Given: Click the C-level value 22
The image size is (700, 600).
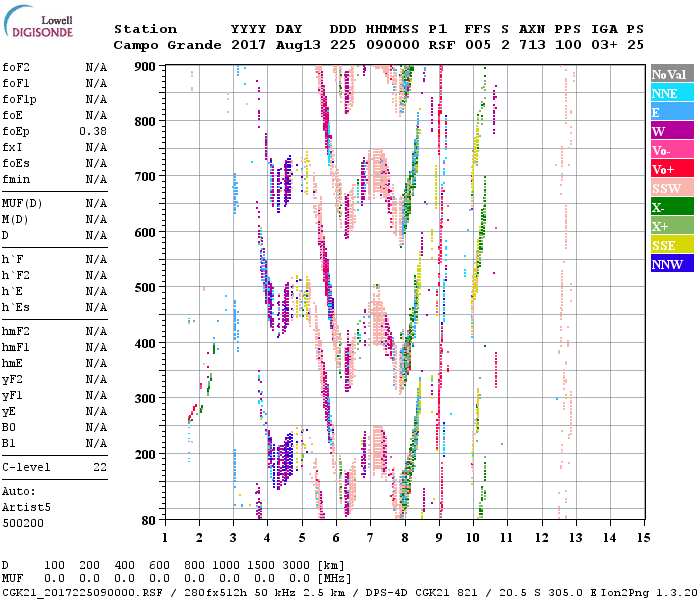Looking at the screenshot, I should [100, 467].
